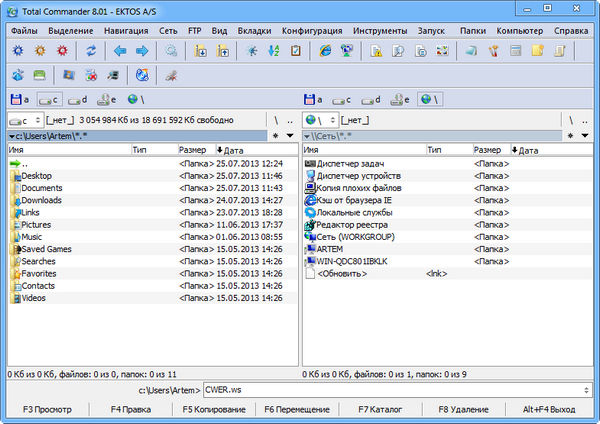Select Редактор реестра in right panel
600x424 pixels.
pos(351,224)
